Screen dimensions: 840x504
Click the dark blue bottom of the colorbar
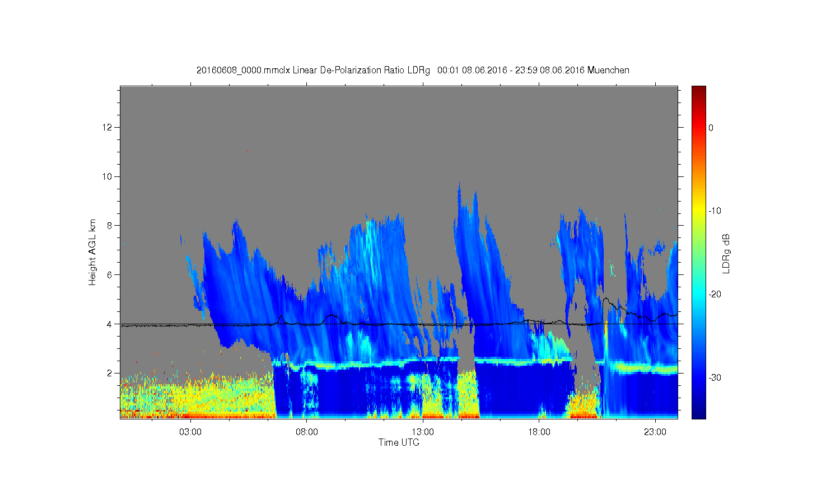click(699, 413)
